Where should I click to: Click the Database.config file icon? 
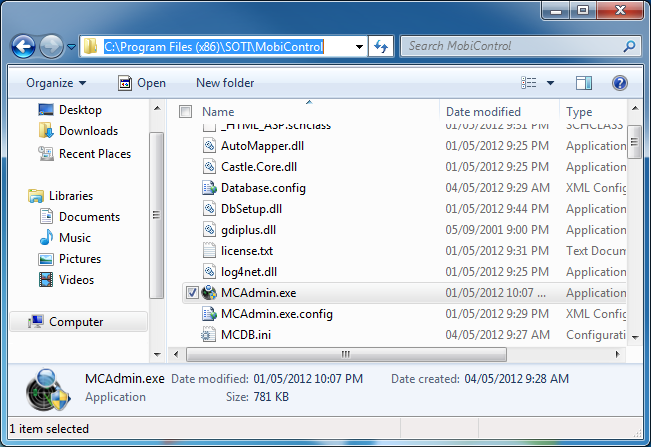tap(209, 188)
